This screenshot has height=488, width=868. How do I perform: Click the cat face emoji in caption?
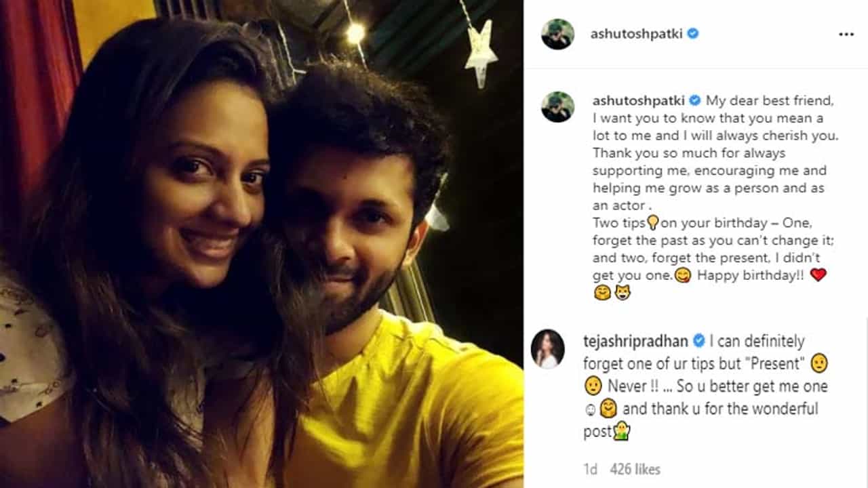click(x=622, y=293)
